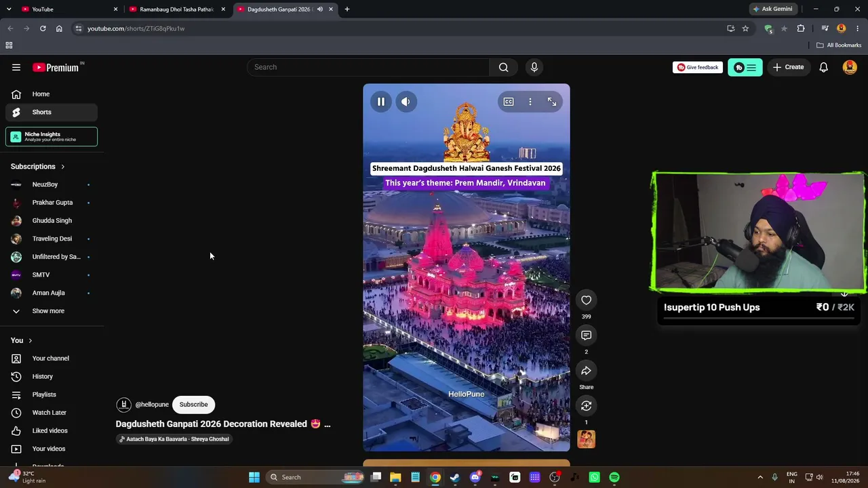Open the Prakhar Gupta subscription
This screenshot has width=868, height=488.
click(52, 203)
